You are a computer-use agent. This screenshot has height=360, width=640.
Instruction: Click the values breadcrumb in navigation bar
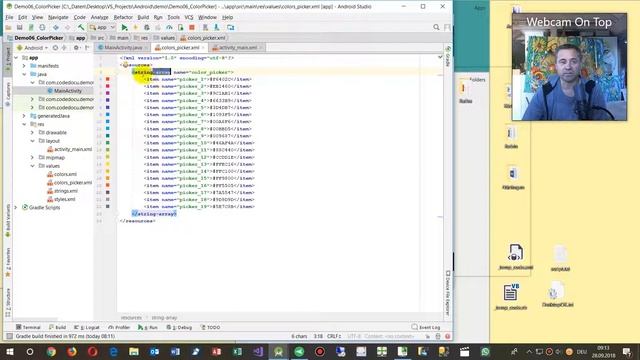(164, 38)
